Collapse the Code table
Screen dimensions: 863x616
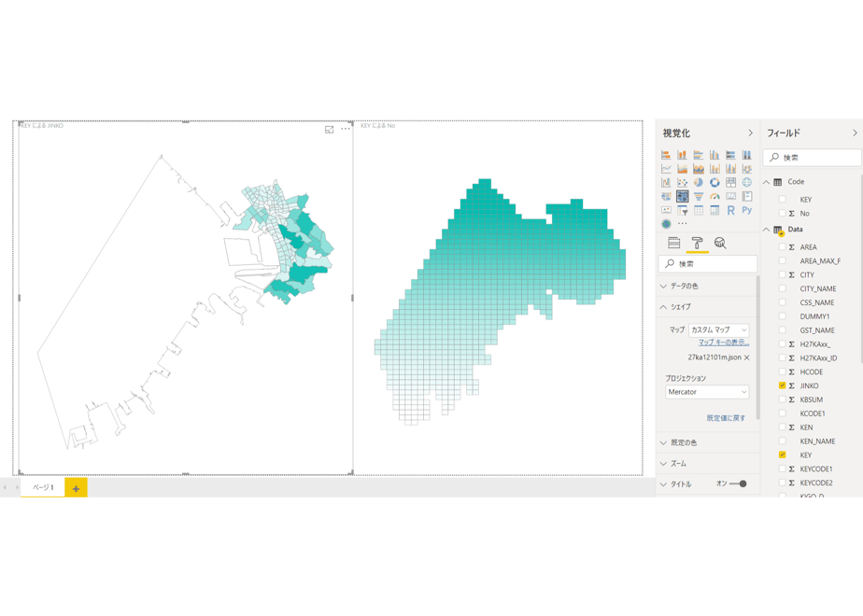[766, 182]
